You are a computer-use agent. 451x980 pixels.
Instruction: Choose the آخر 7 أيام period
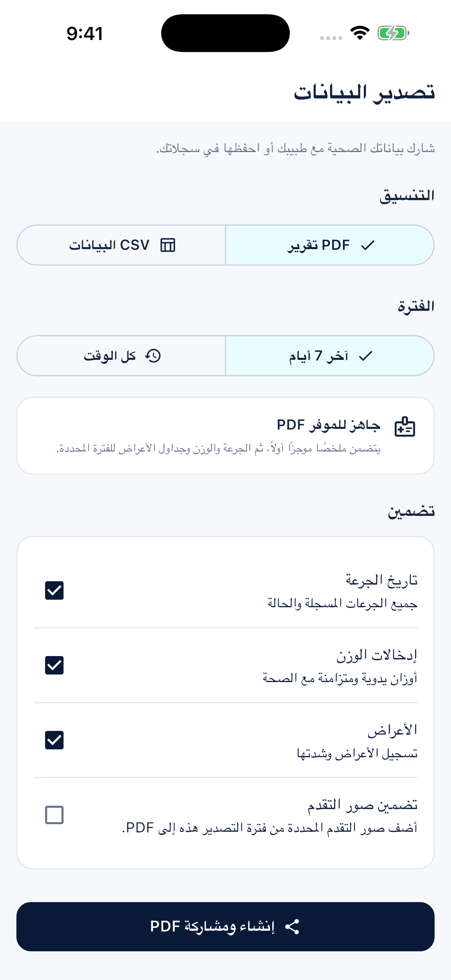pyautogui.click(x=330, y=356)
